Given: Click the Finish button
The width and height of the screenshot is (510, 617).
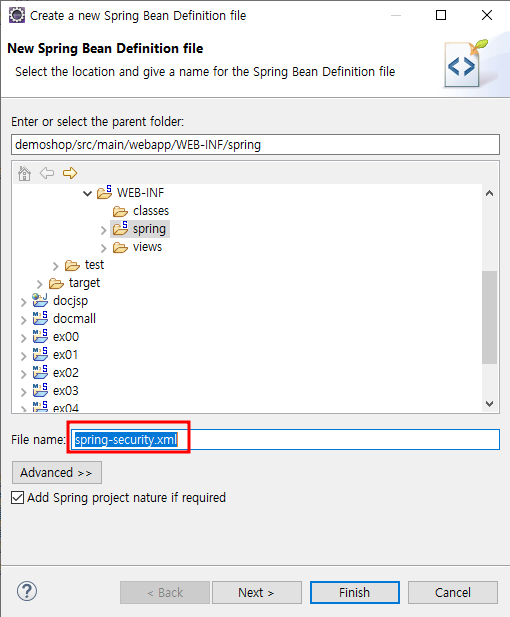Looking at the screenshot, I should click(x=355, y=592).
